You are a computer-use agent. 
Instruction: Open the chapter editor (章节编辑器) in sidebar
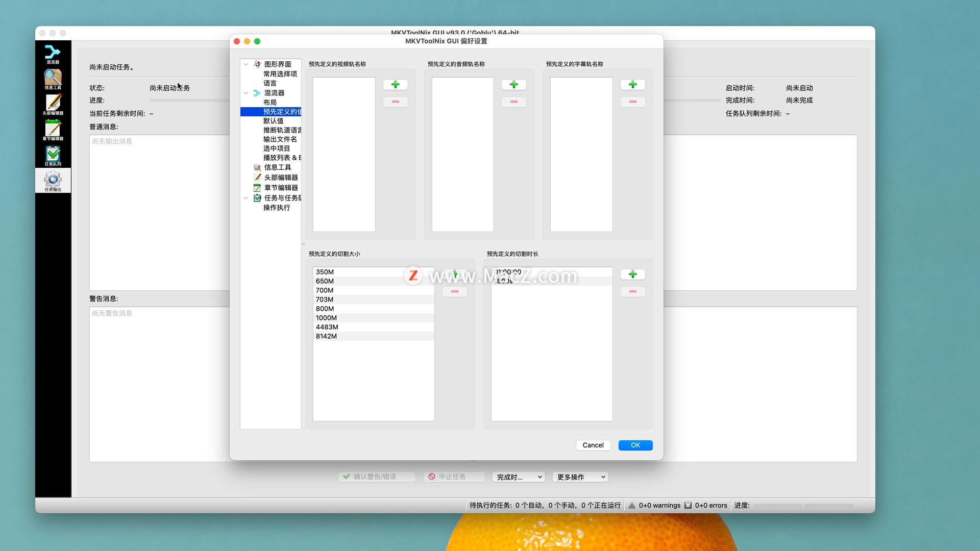[x=53, y=131]
